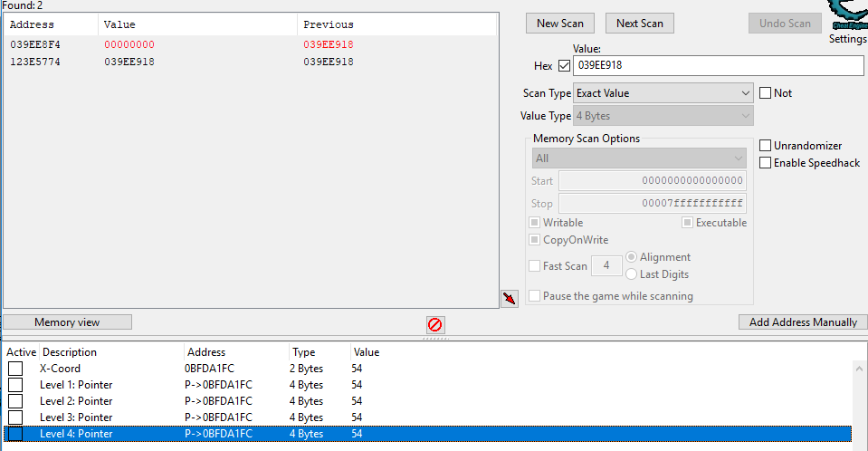Enable the Unrandomizer option
The width and height of the screenshot is (868, 451).
click(x=766, y=146)
